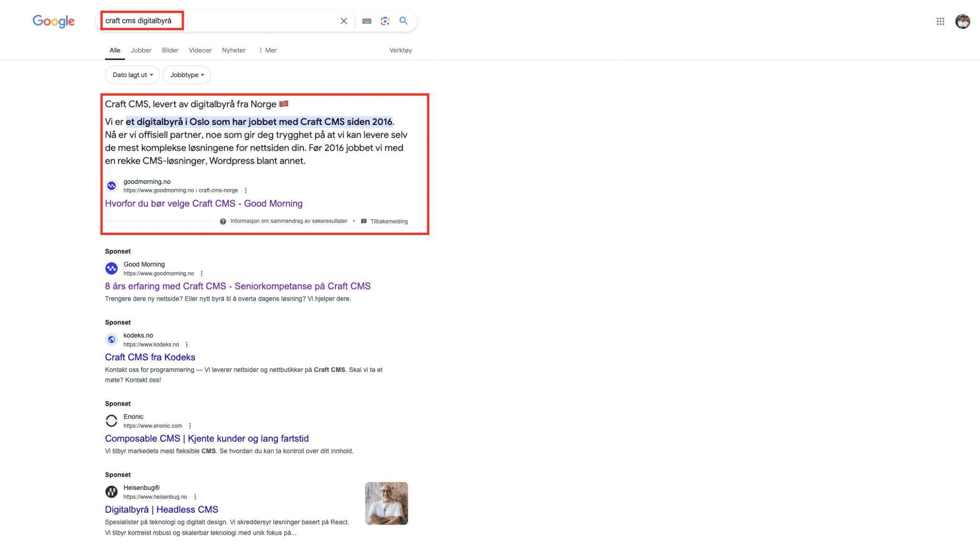Screen dimensions: 980x548
Task: Switch to the 'Jobber' tab
Action: click(141, 50)
